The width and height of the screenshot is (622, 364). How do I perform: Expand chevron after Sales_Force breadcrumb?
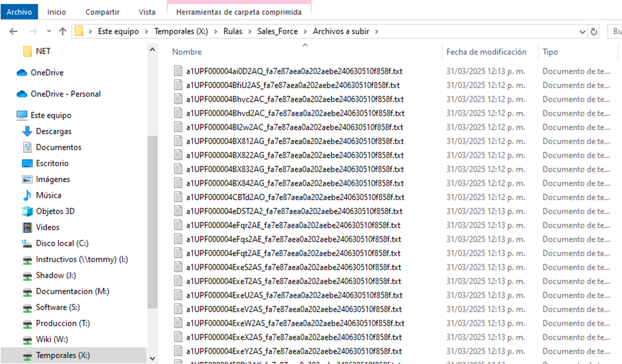(305, 32)
